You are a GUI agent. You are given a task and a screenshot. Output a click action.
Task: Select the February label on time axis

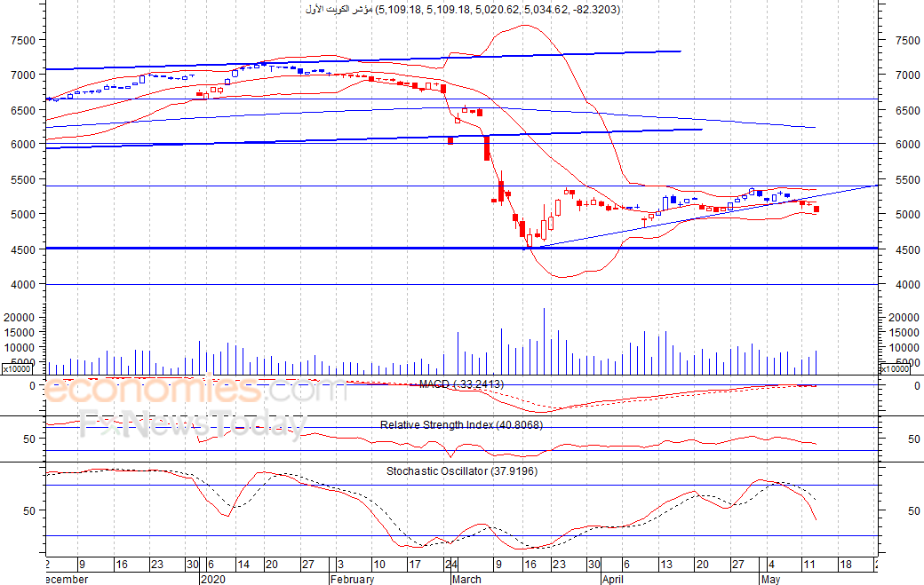(352, 579)
